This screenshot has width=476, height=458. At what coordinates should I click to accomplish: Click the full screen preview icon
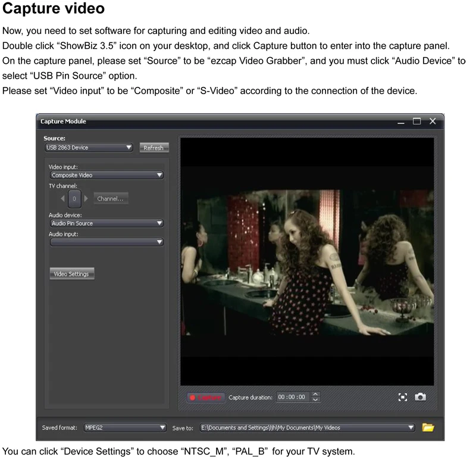pyautogui.click(x=403, y=397)
